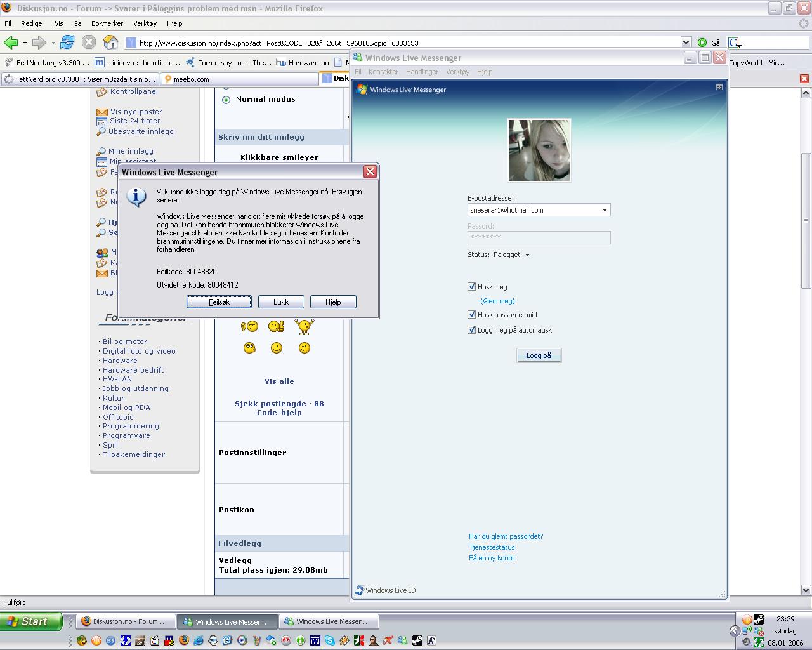Close the meebo.com tab strip with red X
Screen dimensions: 812x650
pos(804,79)
